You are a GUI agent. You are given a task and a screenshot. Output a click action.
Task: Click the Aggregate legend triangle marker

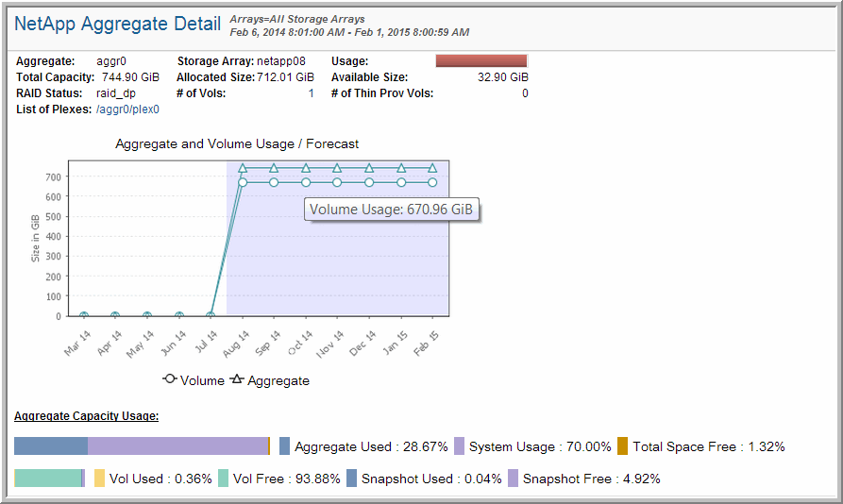[x=238, y=380]
